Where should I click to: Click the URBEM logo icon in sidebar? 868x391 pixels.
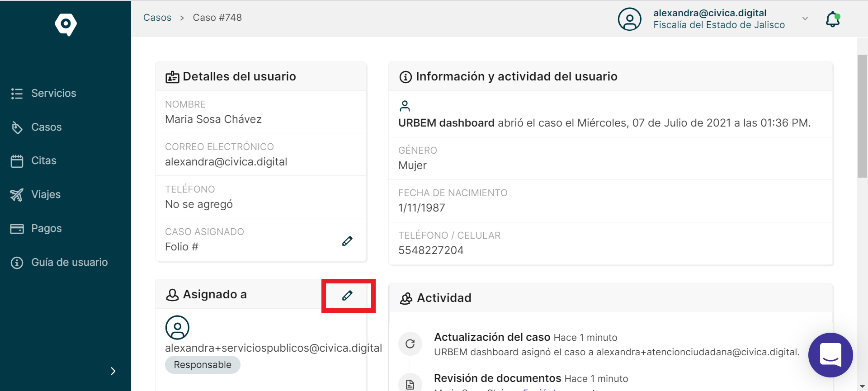click(x=66, y=24)
